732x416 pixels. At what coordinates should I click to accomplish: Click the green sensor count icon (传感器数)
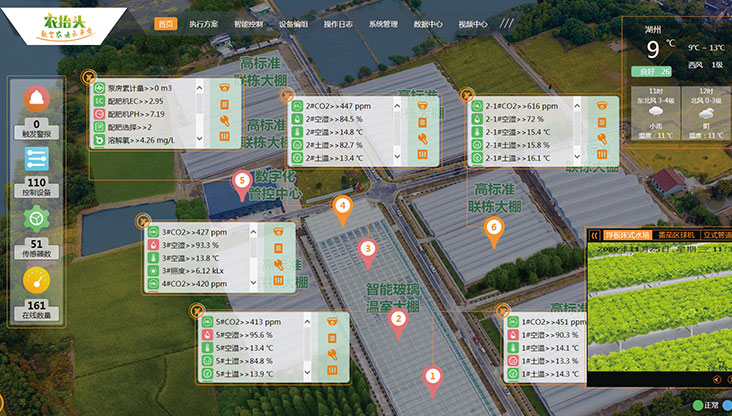point(36,217)
